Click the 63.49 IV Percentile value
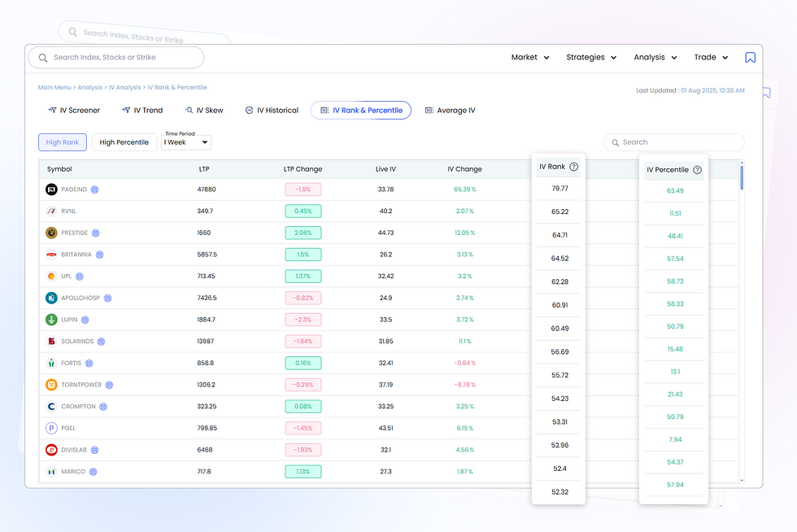 point(675,191)
